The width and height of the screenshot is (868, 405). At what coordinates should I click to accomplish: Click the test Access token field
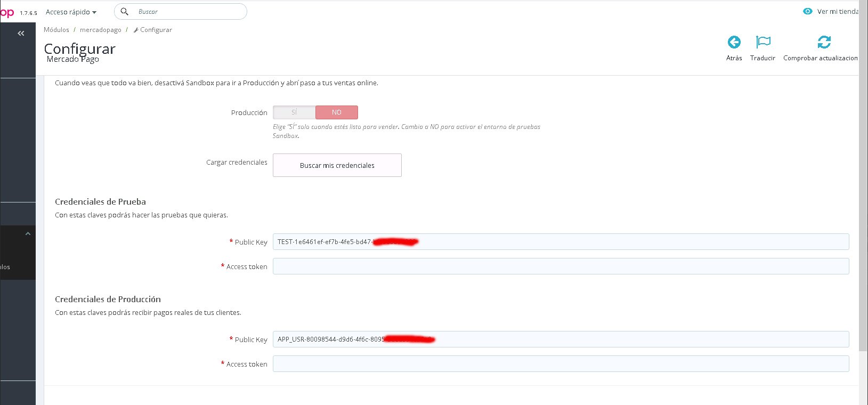coord(561,266)
